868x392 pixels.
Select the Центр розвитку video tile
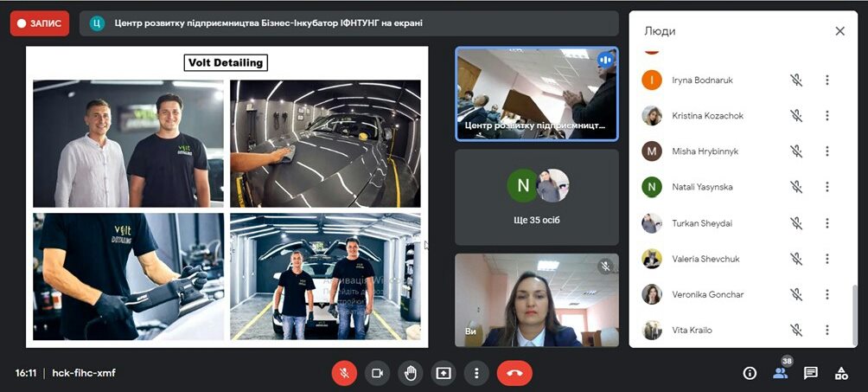536,93
